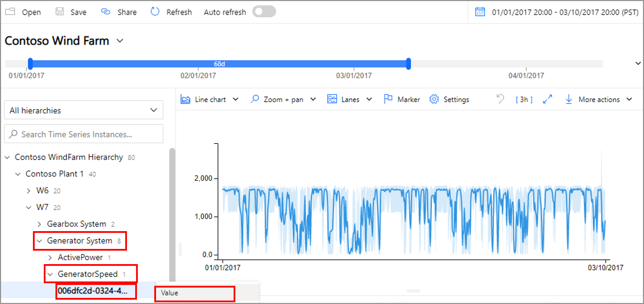
Task: Open the calendar date range picker
Action: pos(479,12)
